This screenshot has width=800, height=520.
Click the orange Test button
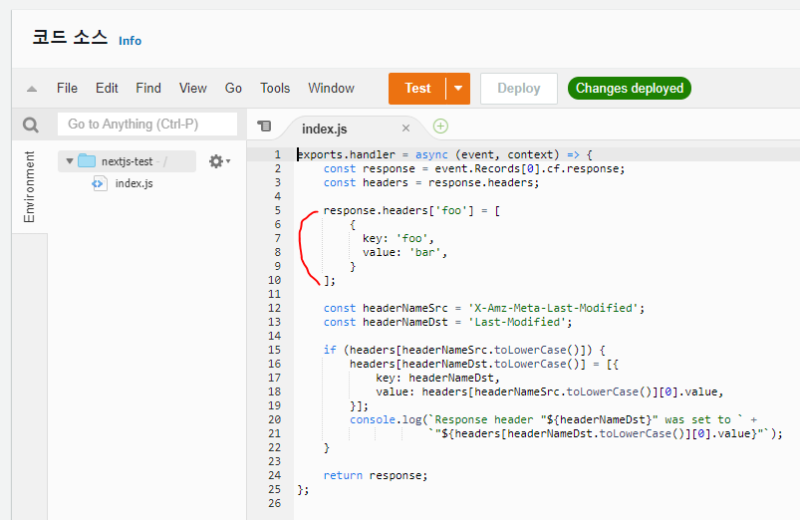(417, 88)
